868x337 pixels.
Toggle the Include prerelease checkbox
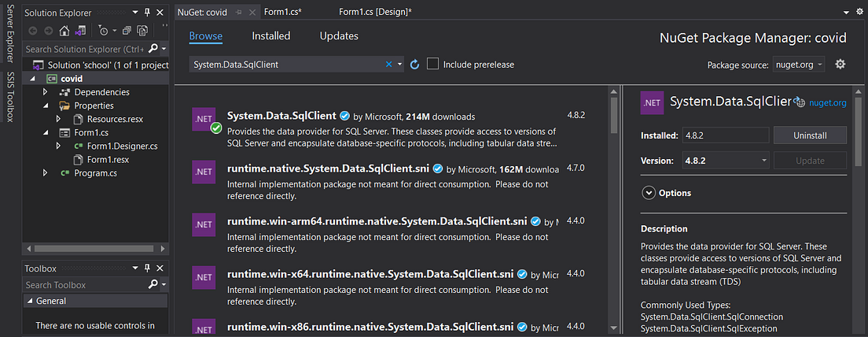point(432,64)
